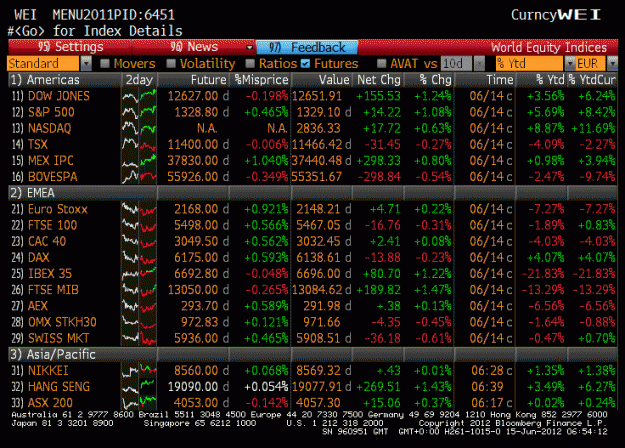Open the CAC 40 index

[x=47, y=241]
